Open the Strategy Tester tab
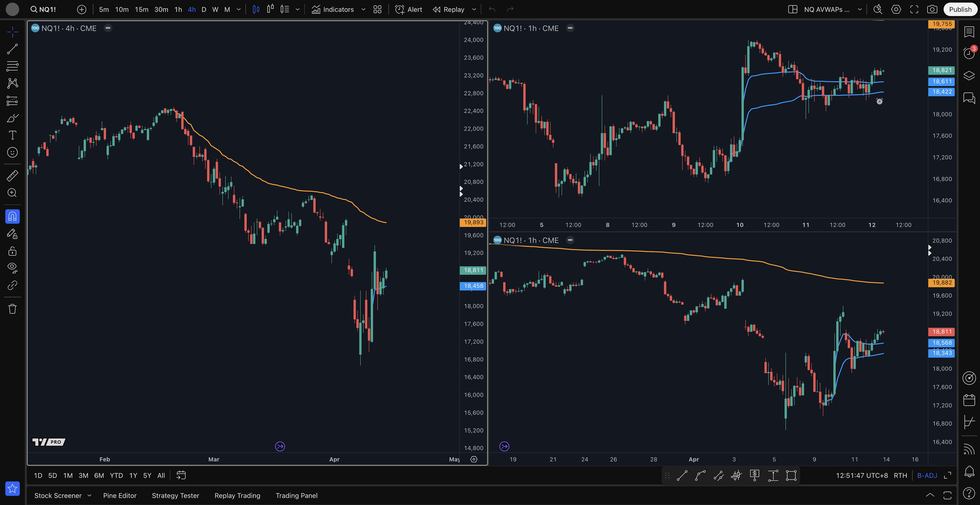The image size is (980, 505). [x=175, y=496]
